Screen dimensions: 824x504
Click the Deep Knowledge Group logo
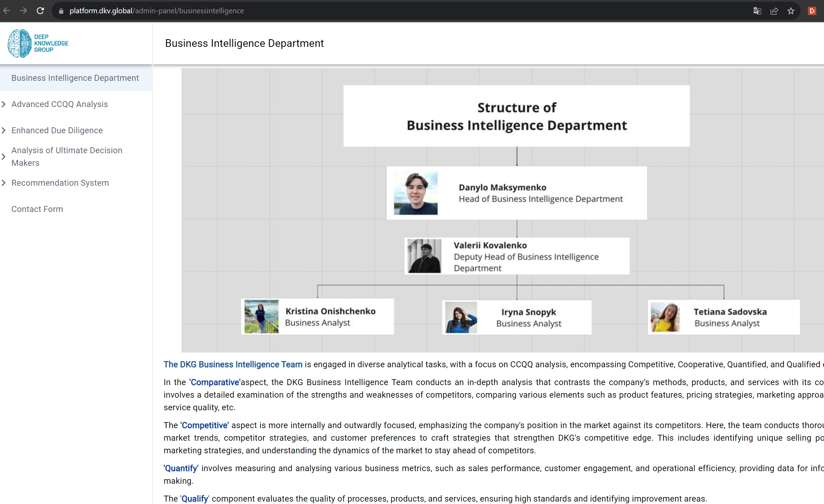[38, 43]
